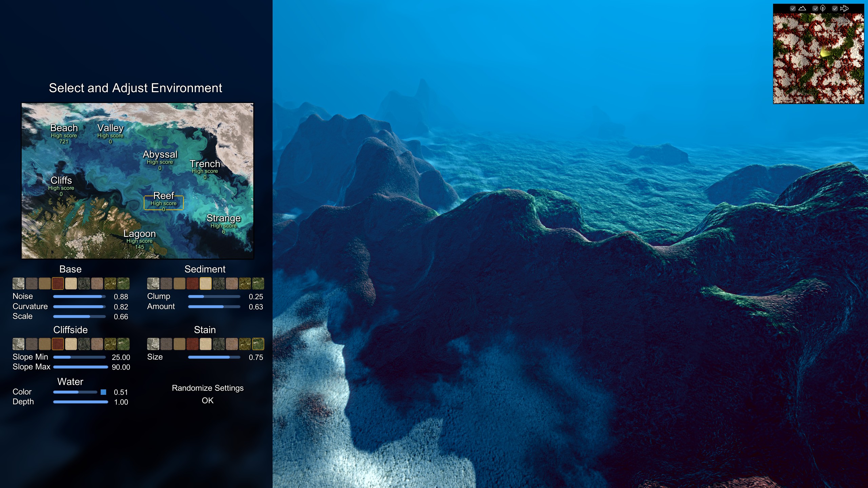
Task: Uncheck the terrain mountain layer checkbox
Action: point(792,8)
